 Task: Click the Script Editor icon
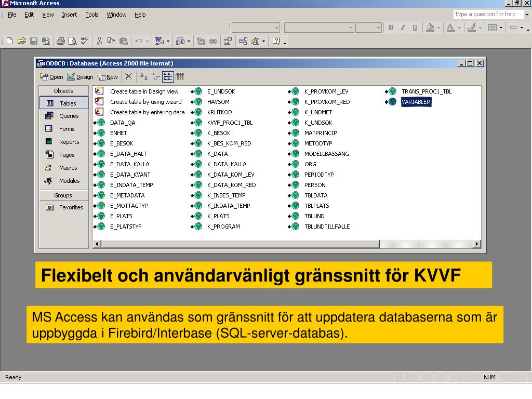(213, 41)
